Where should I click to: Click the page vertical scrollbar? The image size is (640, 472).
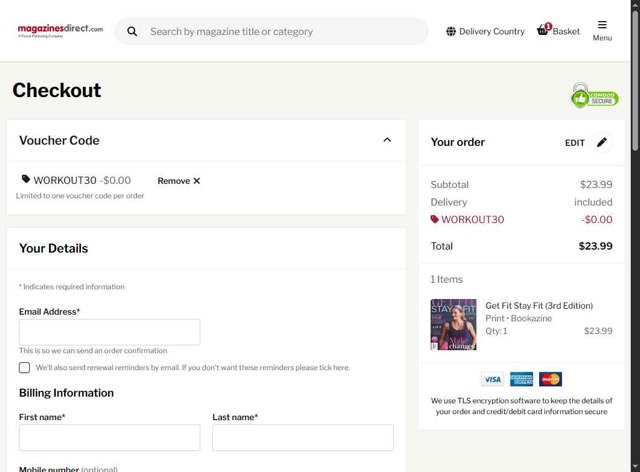[636, 81]
